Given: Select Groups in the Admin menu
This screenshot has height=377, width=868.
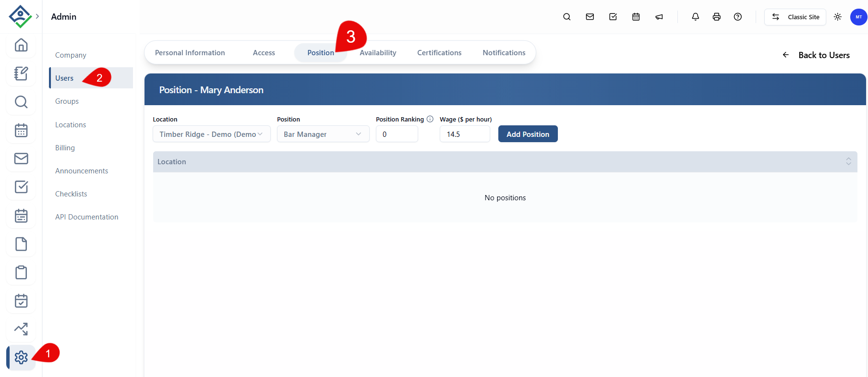Looking at the screenshot, I should point(67,101).
